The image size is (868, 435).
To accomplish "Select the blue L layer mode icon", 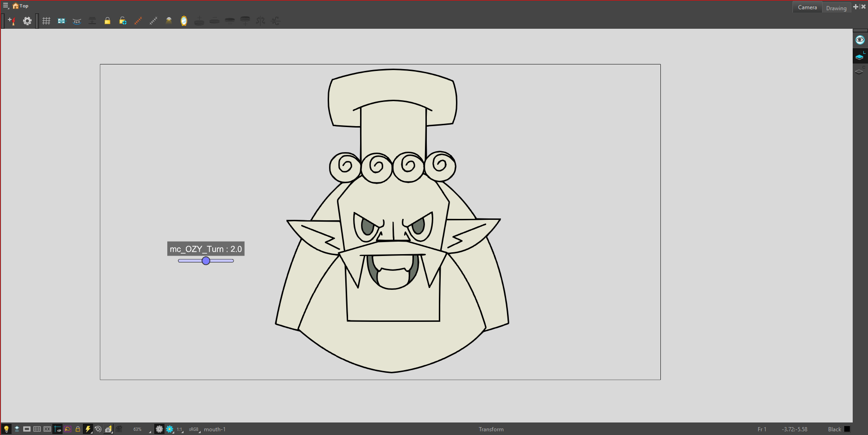I will click(x=860, y=57).
